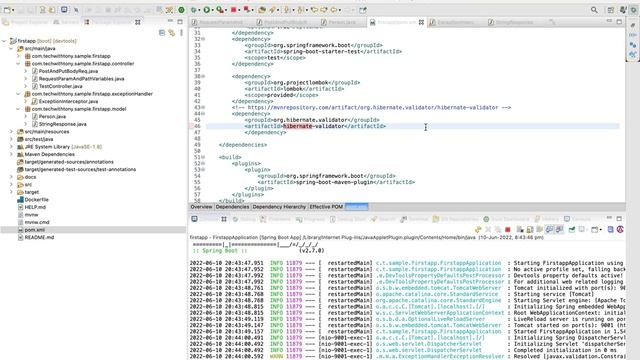Click the Clear Console icon

tap(520, 230)
